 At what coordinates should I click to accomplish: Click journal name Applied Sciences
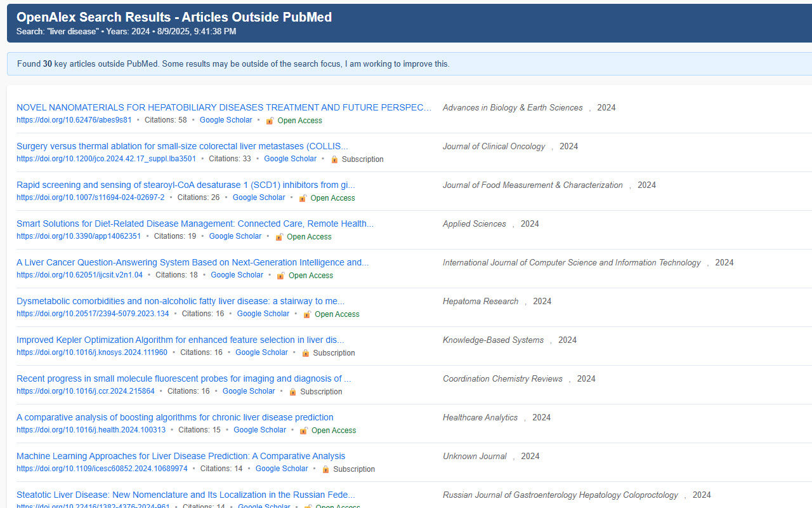tap(475, 224)
